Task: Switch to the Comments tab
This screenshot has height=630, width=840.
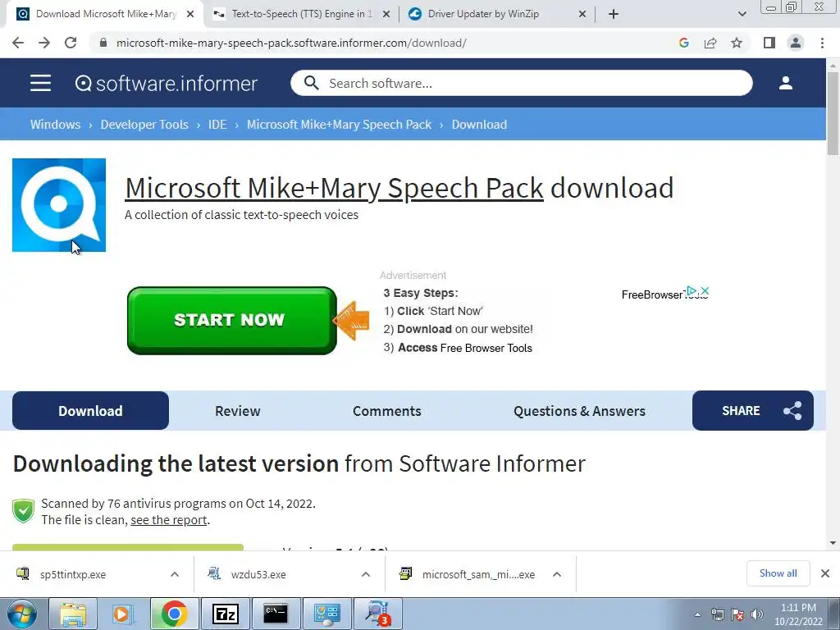Action: click(387, 411)
